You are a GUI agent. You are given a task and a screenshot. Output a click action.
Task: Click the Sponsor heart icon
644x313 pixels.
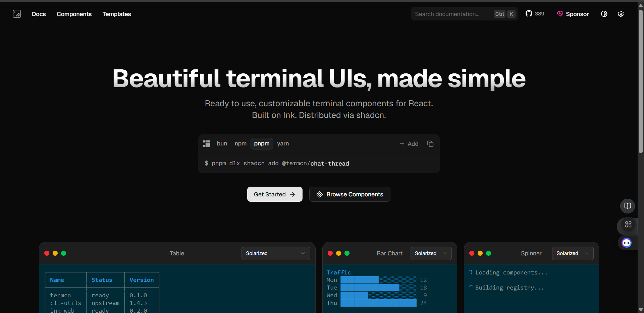click(x=560, y=14)
